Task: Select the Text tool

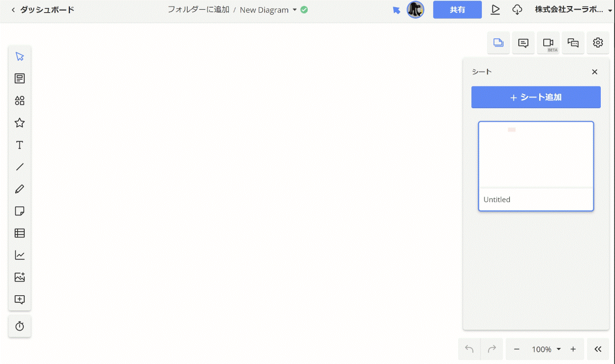Action: coord(20,145)
